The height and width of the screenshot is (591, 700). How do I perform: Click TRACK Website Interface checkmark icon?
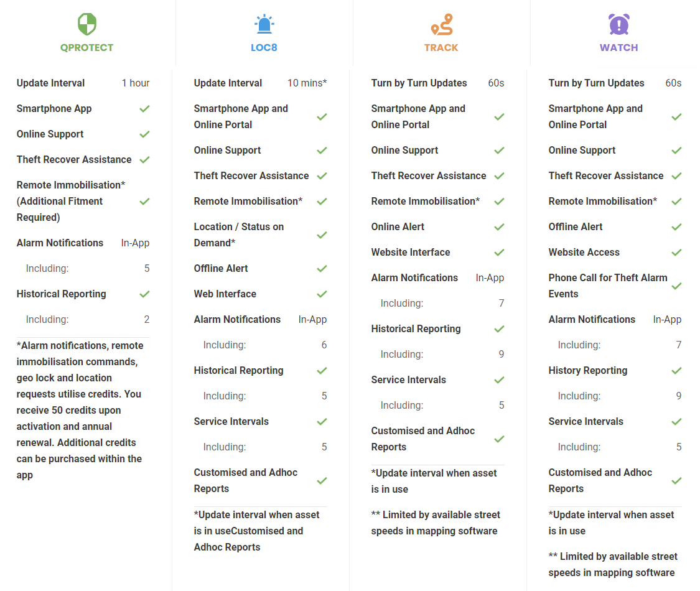click(499, 253)
